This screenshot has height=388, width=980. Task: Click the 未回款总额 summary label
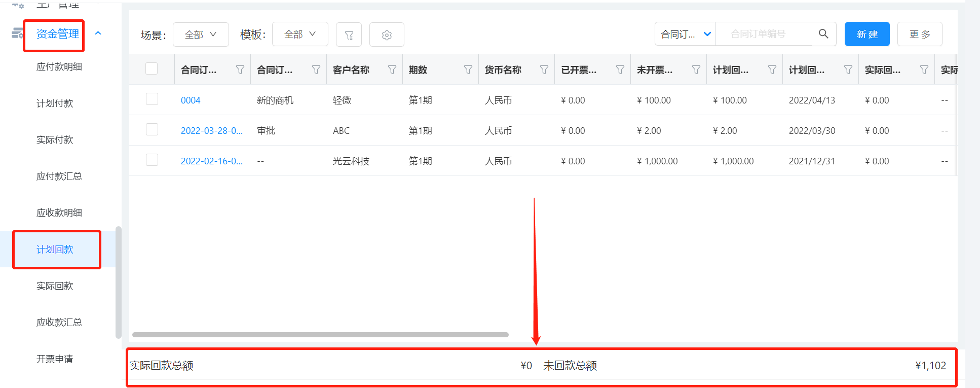(570, 366)
